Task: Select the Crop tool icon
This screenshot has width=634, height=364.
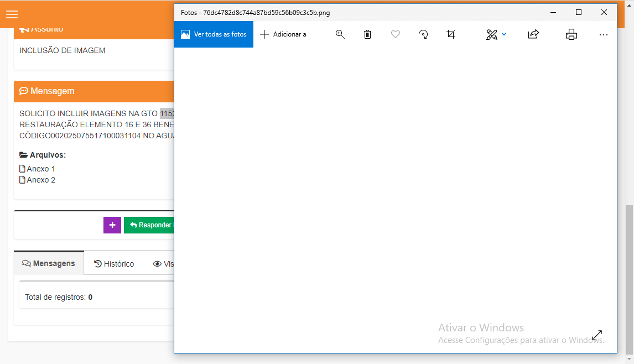Action: [451, 34]
